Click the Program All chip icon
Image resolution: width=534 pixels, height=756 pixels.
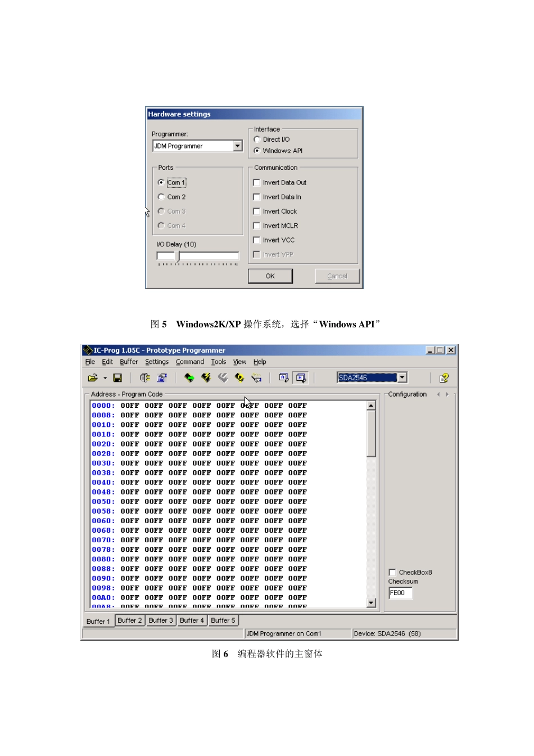206,378
